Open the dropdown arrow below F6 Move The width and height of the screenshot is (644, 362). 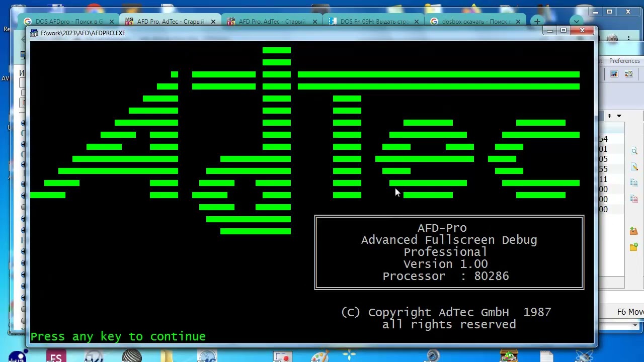coord(635,325)
